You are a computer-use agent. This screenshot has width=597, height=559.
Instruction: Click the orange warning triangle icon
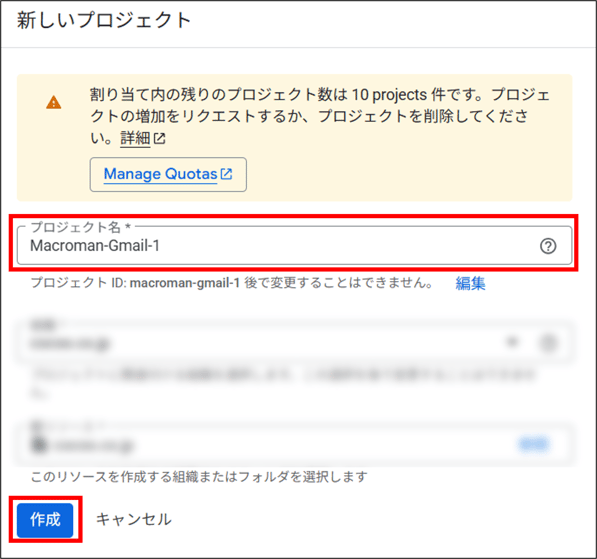[54, 102]
